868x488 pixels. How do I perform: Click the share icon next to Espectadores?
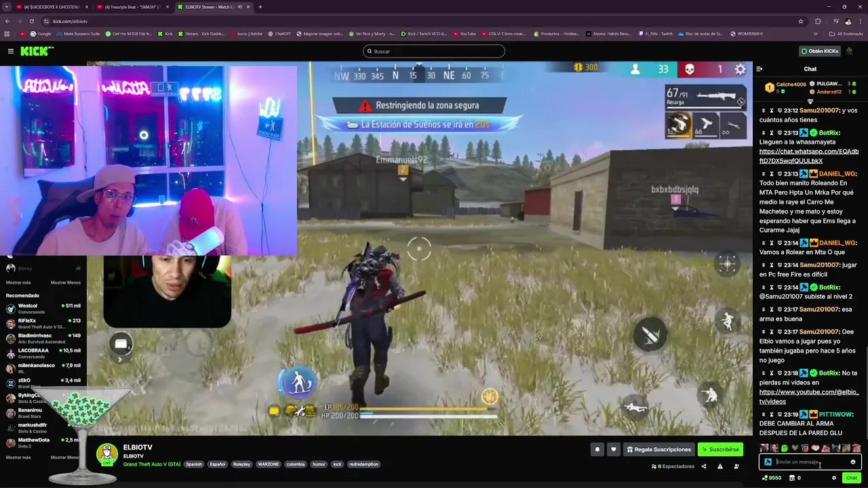703,466
